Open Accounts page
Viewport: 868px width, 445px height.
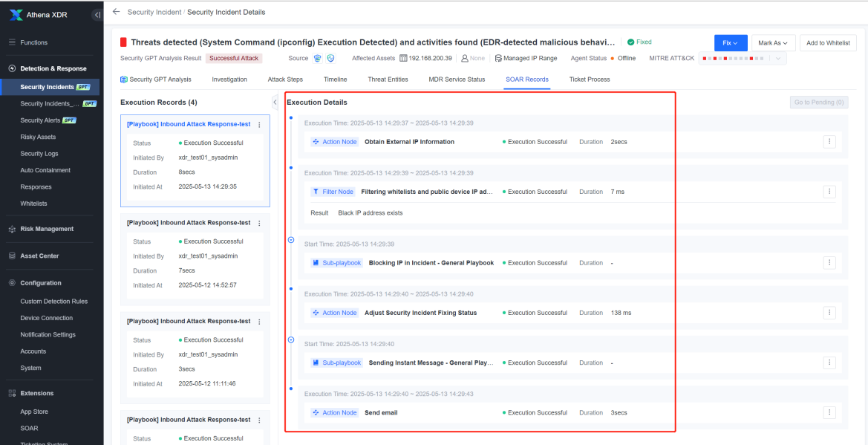click(33, 351)
